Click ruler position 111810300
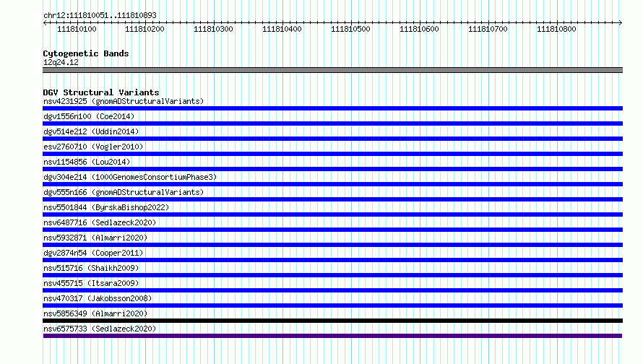This screenshot has width=643, height=364. coord(213,29)
